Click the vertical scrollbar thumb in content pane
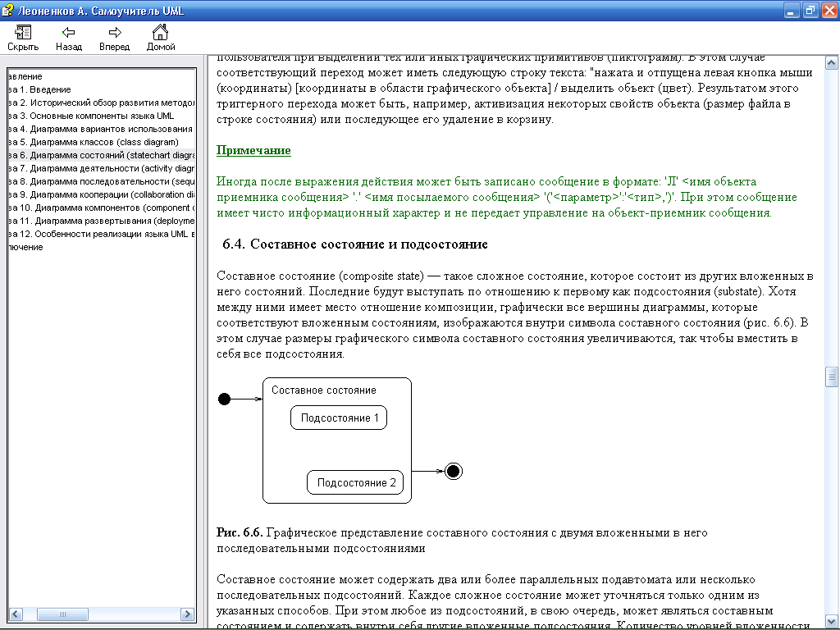This screenshot has width=840, height=630. click(x=831, y=377)
